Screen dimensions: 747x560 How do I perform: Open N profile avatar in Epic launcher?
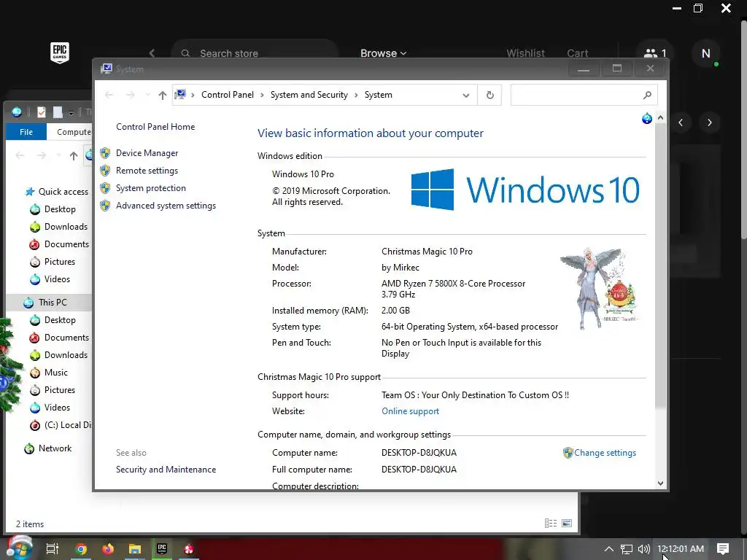pyautogui.click(x=706, y=53)
